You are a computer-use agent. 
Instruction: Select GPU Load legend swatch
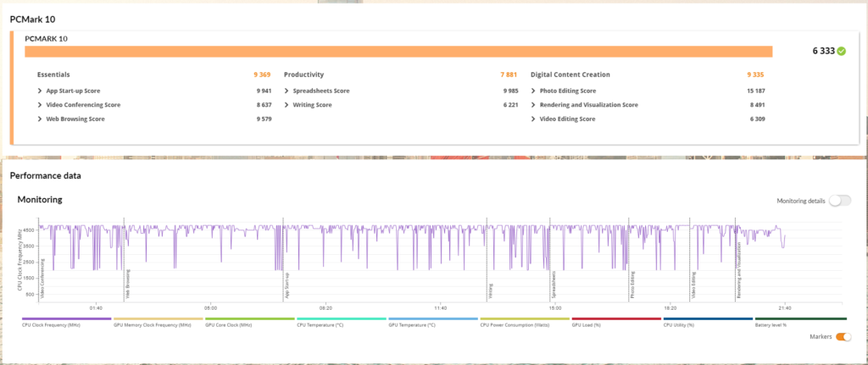[616, 319]
